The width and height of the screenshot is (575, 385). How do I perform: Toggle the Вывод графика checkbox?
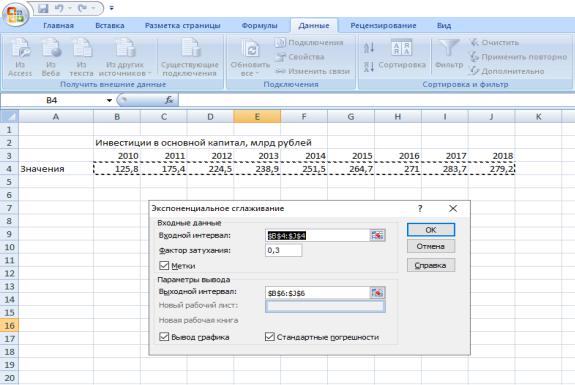[x=164, y=337]
